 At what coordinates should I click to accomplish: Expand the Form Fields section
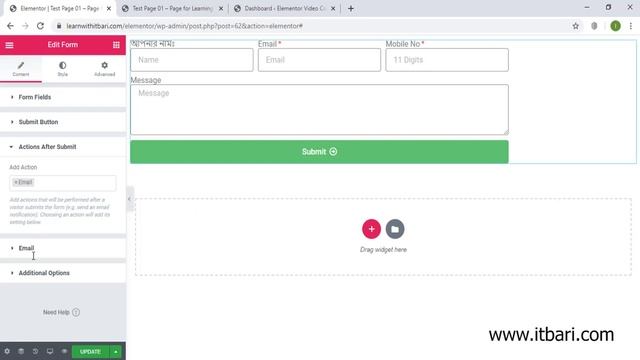pos(63,97)
